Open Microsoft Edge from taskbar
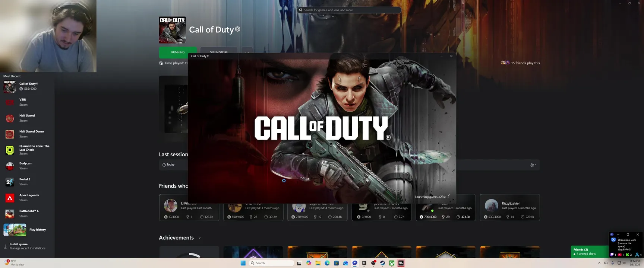The width and height of the screenshot is (644, 268). click(327, 263)
